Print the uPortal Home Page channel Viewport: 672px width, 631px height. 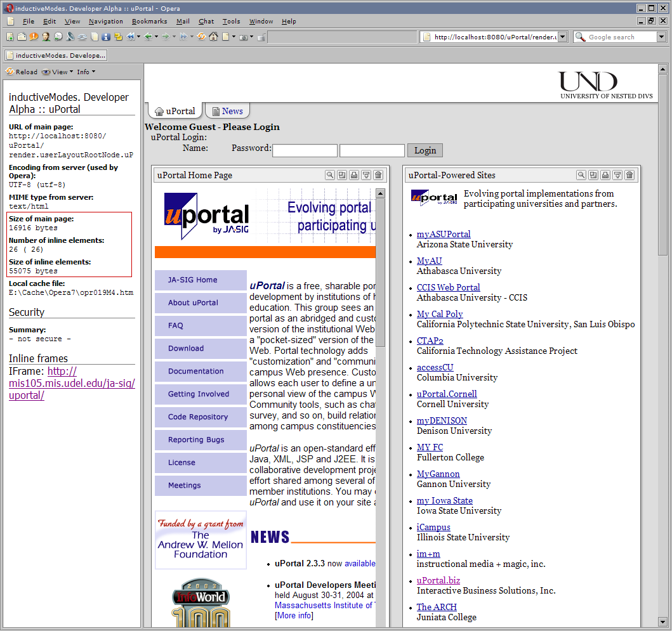(x=354, y=175)
